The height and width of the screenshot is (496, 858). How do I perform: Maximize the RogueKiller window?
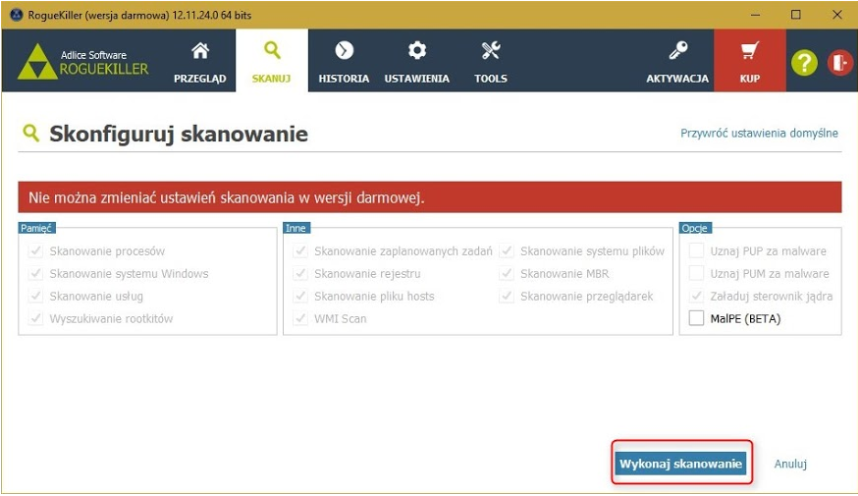coord(796,15)
